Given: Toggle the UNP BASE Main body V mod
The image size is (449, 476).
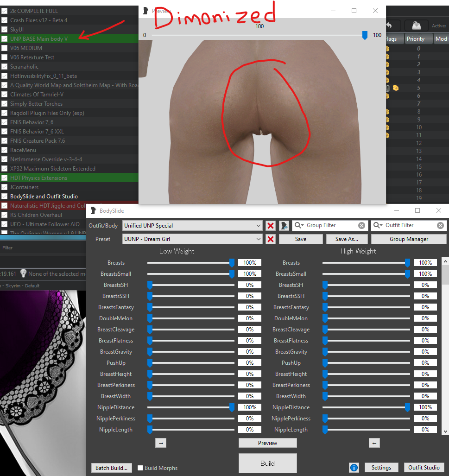Looking at the screenshot, I should [5, 39].
